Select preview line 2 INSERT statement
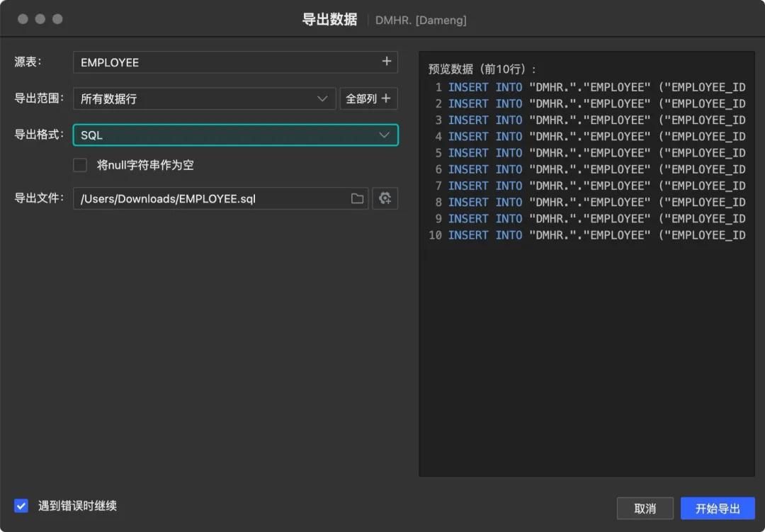 (x=596, y=104)
